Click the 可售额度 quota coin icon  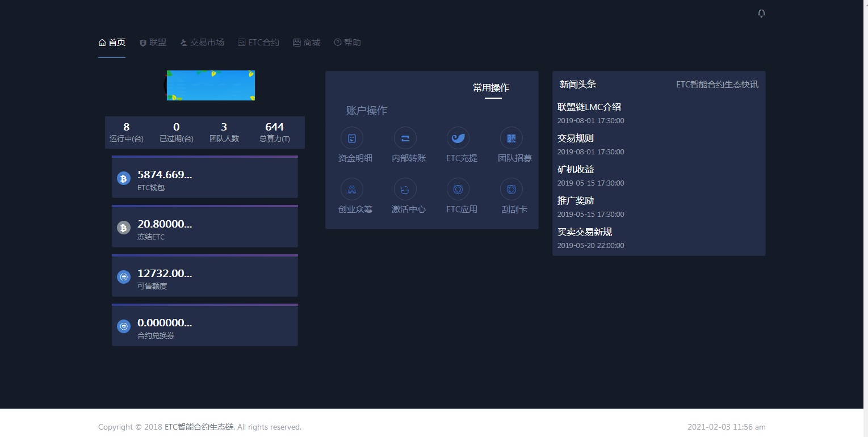[x=124, y=277]
